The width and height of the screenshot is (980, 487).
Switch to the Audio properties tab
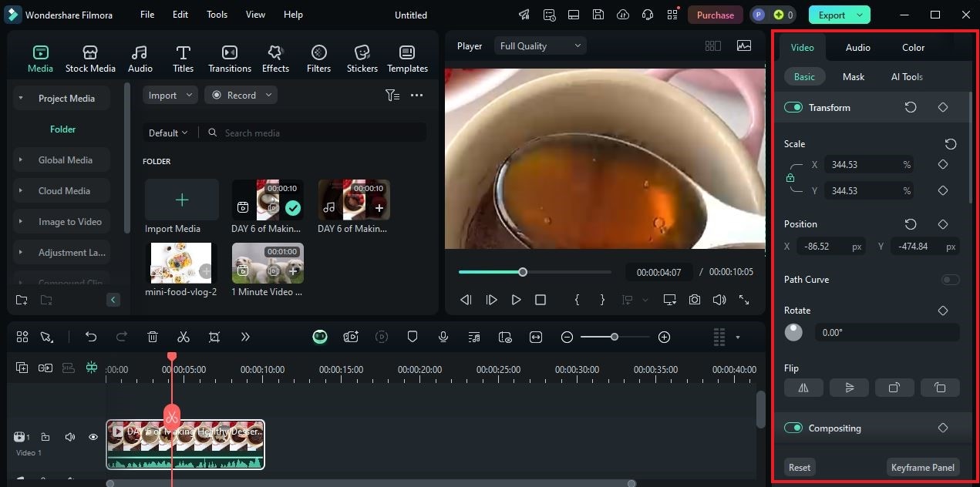coord(857,48)
